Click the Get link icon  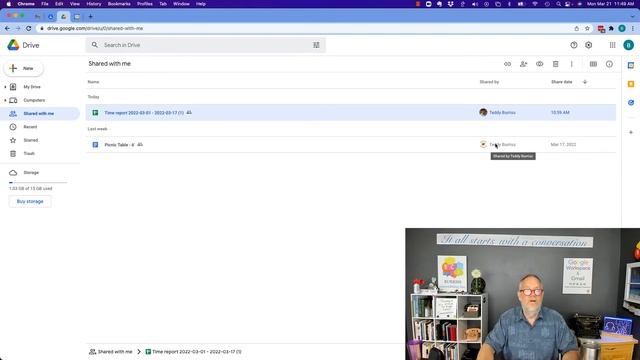click(507, 64)
